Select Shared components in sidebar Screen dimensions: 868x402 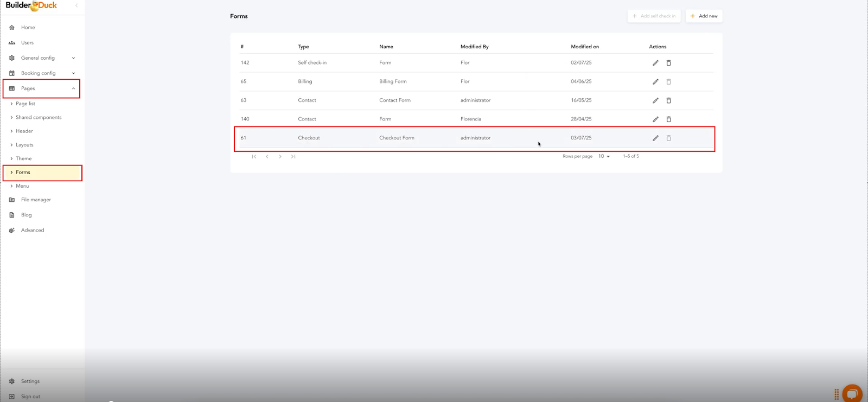(39, 117)
